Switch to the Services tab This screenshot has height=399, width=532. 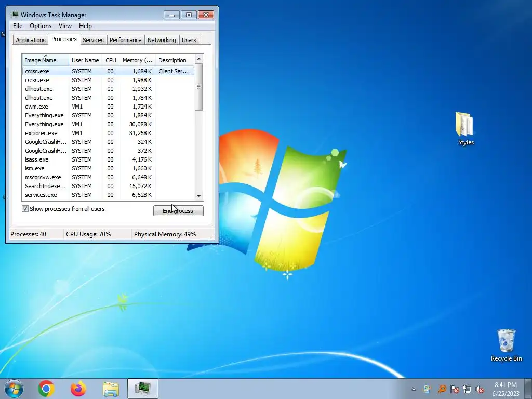pyautogui.click(x=93, y=39)
